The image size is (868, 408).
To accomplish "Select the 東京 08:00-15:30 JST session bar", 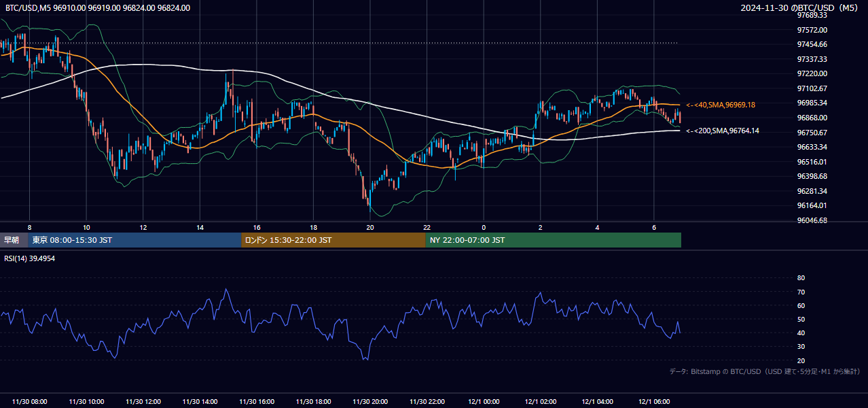I will point(135,240).
